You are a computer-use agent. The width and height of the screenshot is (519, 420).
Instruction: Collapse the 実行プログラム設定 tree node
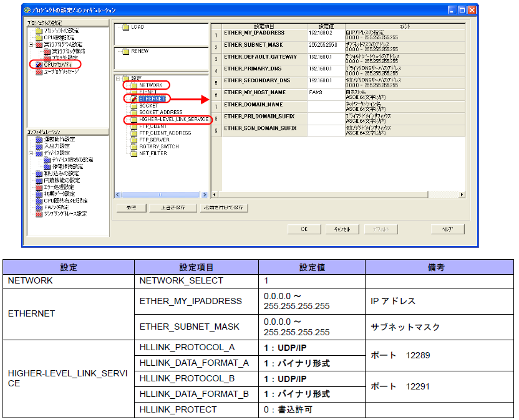[x=31, y=44]
